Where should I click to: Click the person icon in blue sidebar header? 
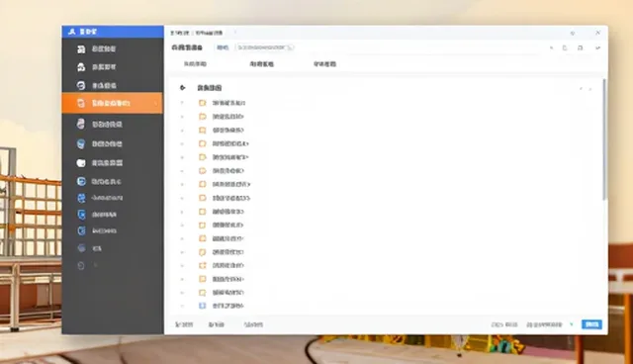pyautogui.click(x=72, y=32)
